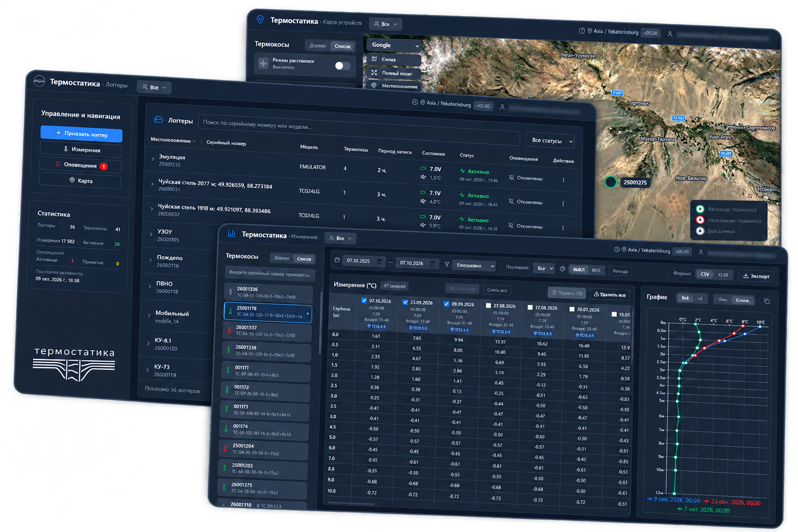Uncheck the 07.10.2026 measurement column checkbox

pos(364,300)
